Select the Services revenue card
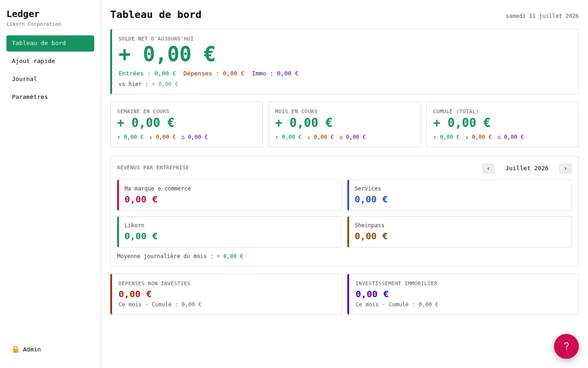The image size is (588, 368). tap(459, 195)
